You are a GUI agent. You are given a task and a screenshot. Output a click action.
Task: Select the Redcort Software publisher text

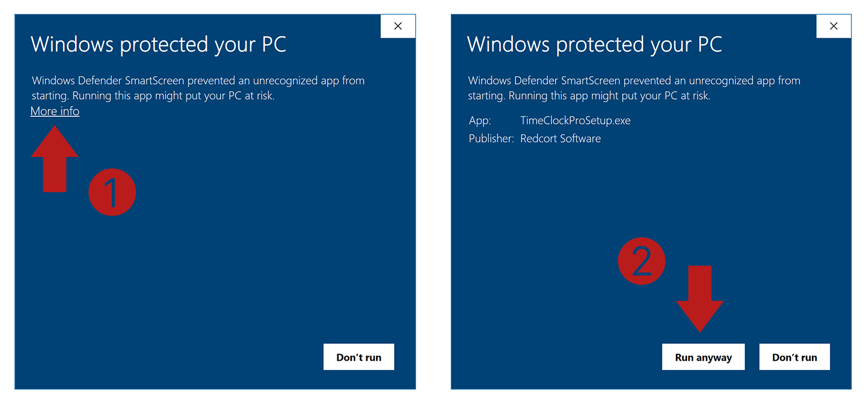tap(560, 138)
